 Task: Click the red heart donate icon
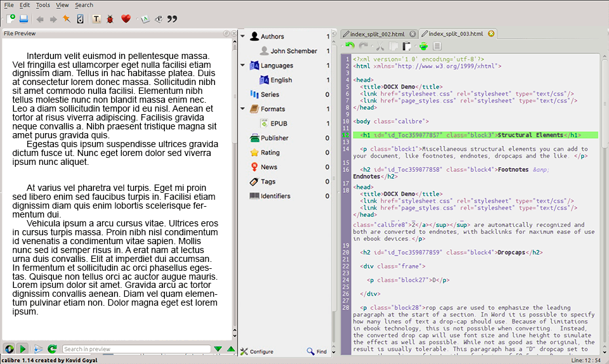[x=126, y=18]
